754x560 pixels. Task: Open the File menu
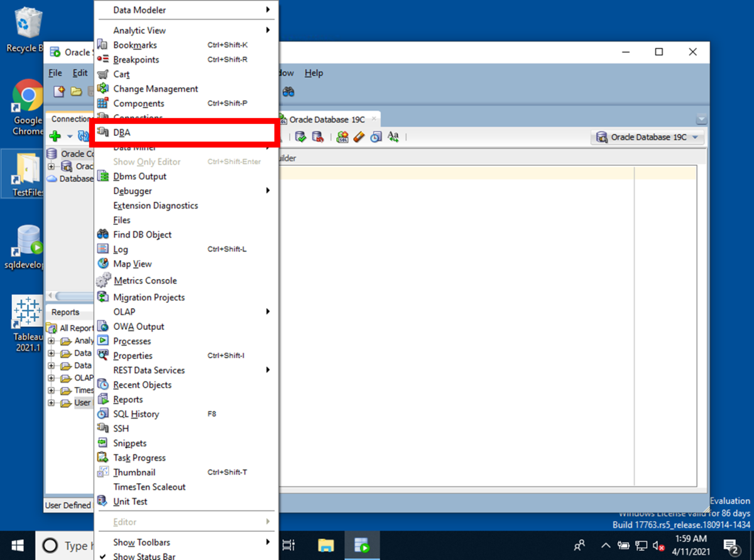[x=55, y=73]
